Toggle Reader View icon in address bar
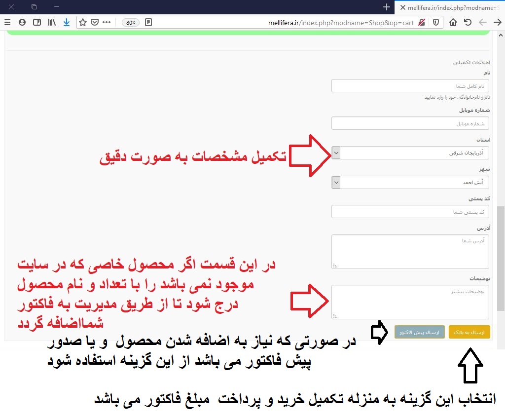Viewport: 505px width, 420px height. pyautogui.click(x=148, y=22)
